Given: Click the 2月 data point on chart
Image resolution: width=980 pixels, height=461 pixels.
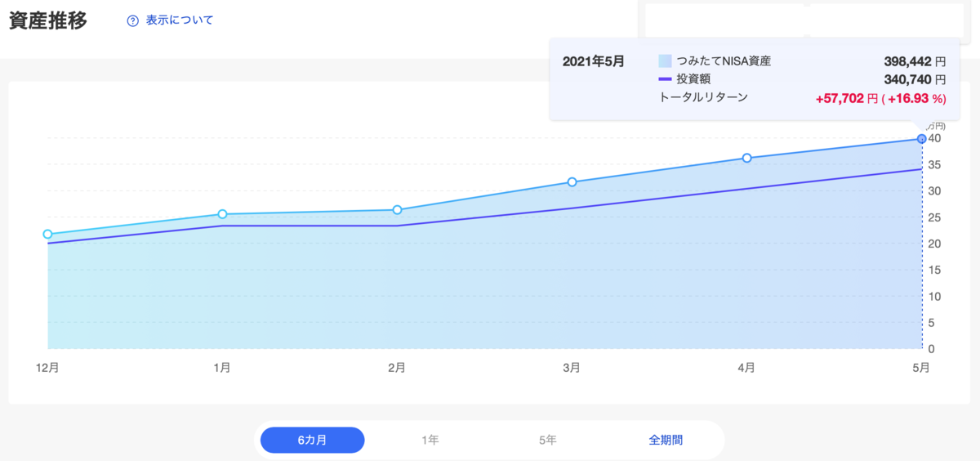Looking at the screenshot, I should (x=397, y=210).
